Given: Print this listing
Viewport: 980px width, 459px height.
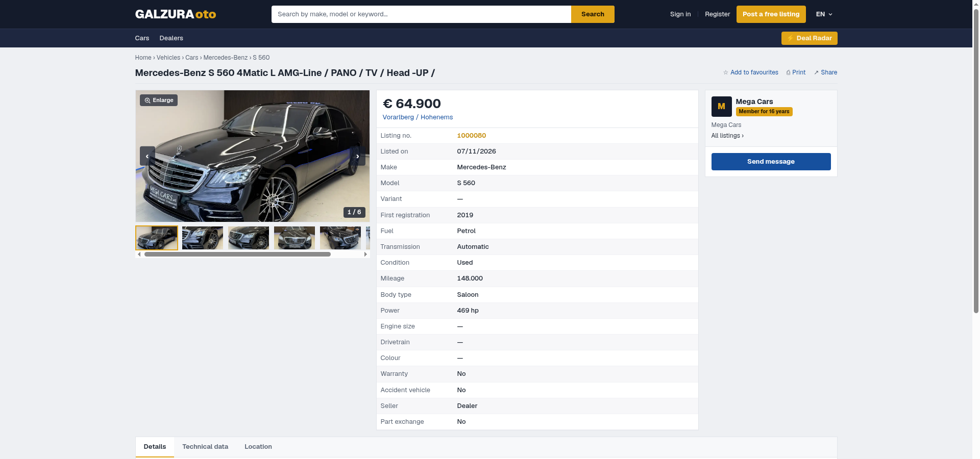Looking at the screenshot, I should pyautogui.click(x=796, y=72).
